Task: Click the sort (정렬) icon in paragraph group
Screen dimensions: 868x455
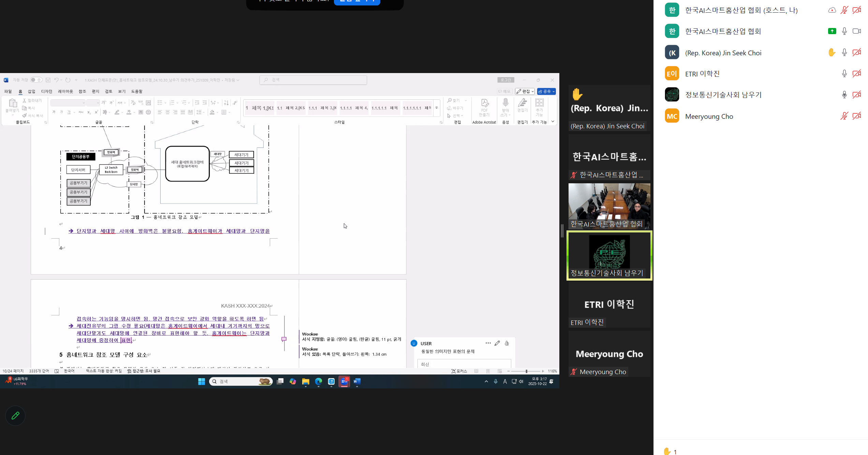Action: (x=226, y=103)
